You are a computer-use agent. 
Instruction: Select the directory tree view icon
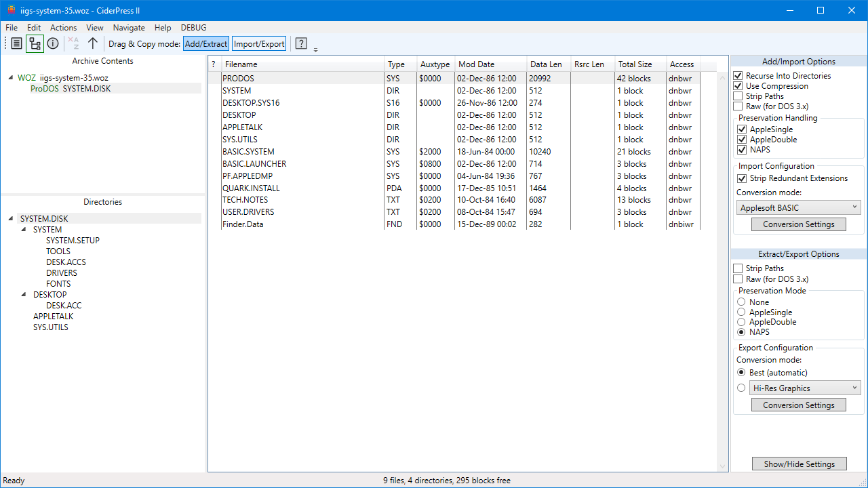point(35,43)
